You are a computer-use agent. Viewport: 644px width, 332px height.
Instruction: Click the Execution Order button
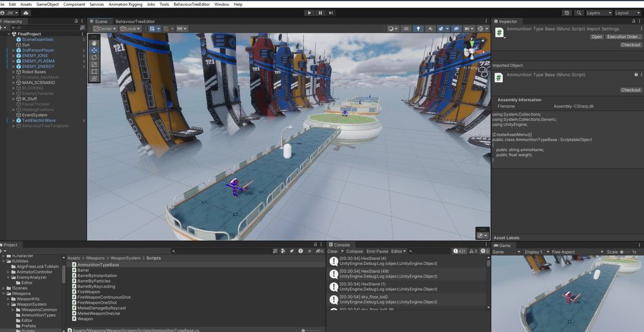pyautogui.click(x=623, y=37)
